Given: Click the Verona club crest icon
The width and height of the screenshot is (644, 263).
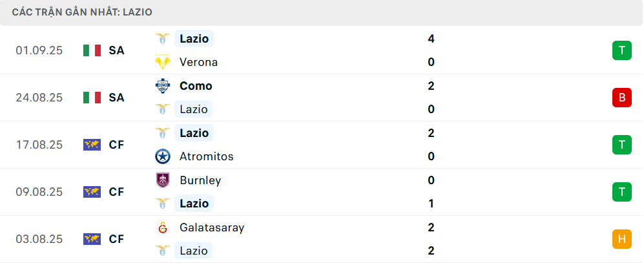Looking at the screenshot, I should tap(163, 62).
